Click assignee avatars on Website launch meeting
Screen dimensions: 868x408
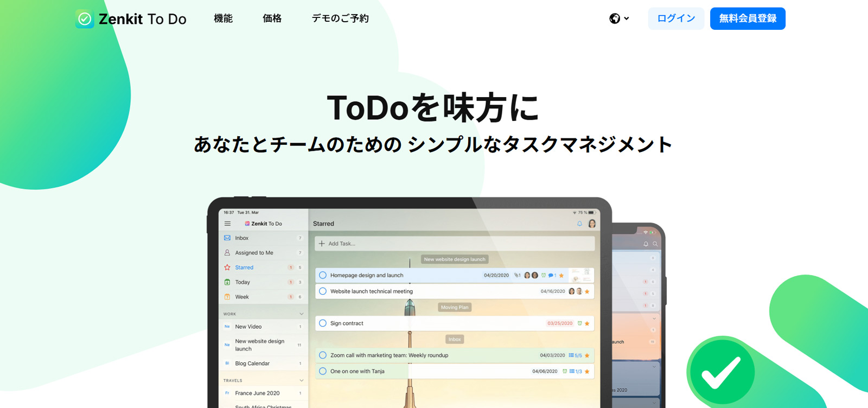point(575,291)
